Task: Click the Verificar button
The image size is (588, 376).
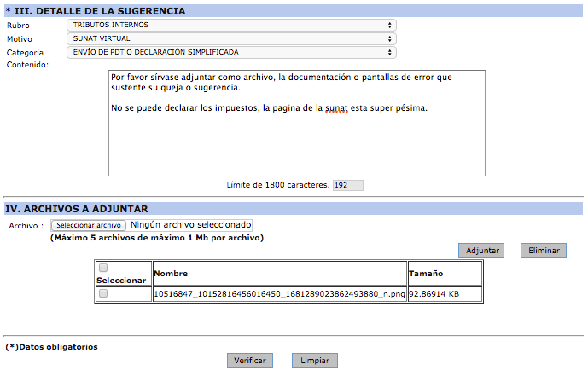Action: point(250,361)
